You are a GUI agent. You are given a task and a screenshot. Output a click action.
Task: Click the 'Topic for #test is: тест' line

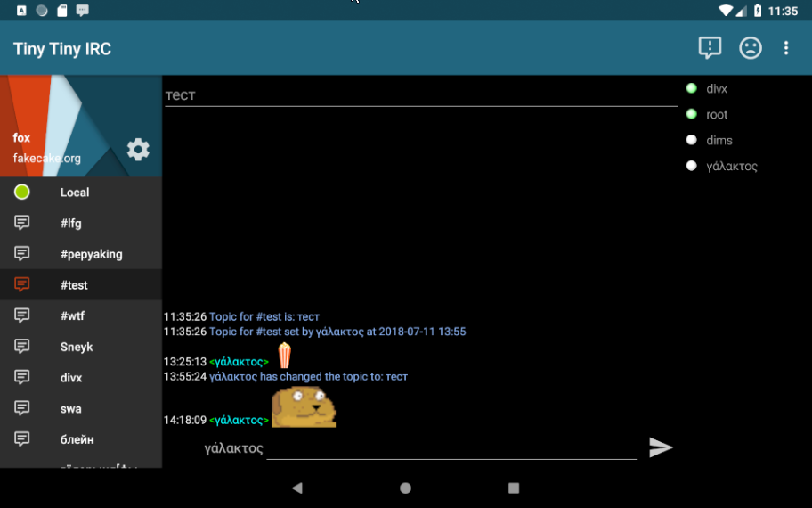coord(264,316)
